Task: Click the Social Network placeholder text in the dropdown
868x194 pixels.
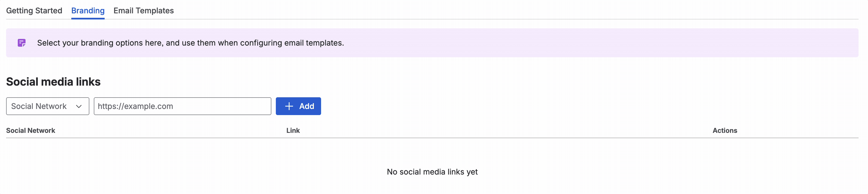Action: [x=39, y=106]
